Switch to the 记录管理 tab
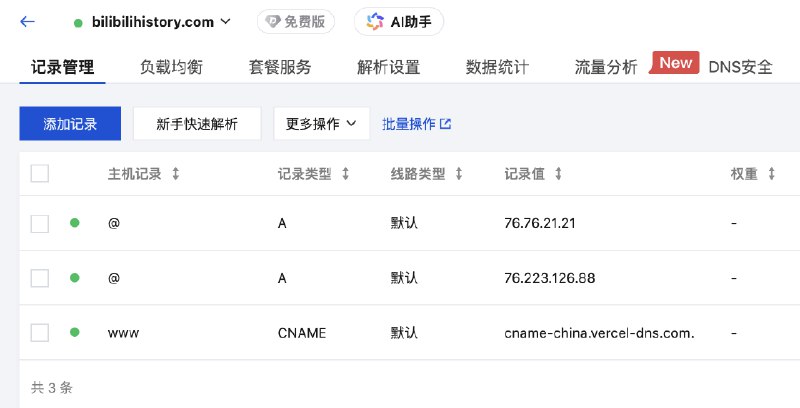The image size is (800, 408). coord(62,67)
